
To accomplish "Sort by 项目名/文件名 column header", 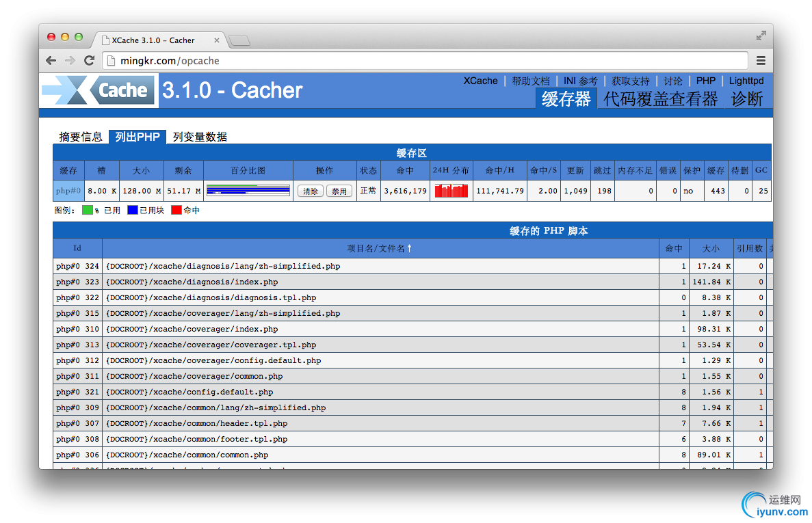I will (380, 248).
